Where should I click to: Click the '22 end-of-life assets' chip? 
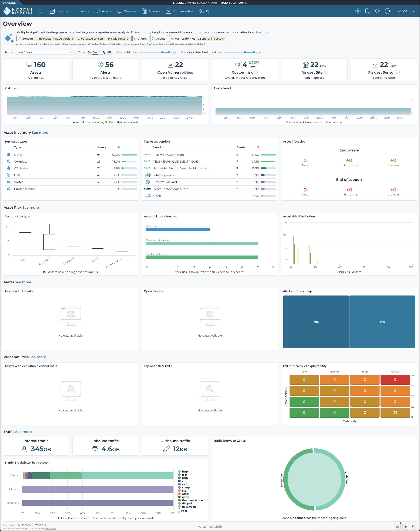211,39
